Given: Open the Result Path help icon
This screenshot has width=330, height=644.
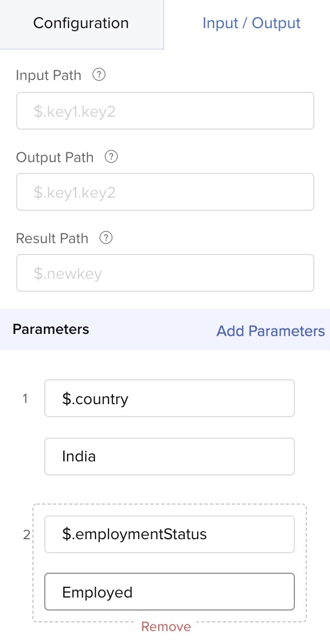Looking at the screenshot, I should click(x=106, y=238).
